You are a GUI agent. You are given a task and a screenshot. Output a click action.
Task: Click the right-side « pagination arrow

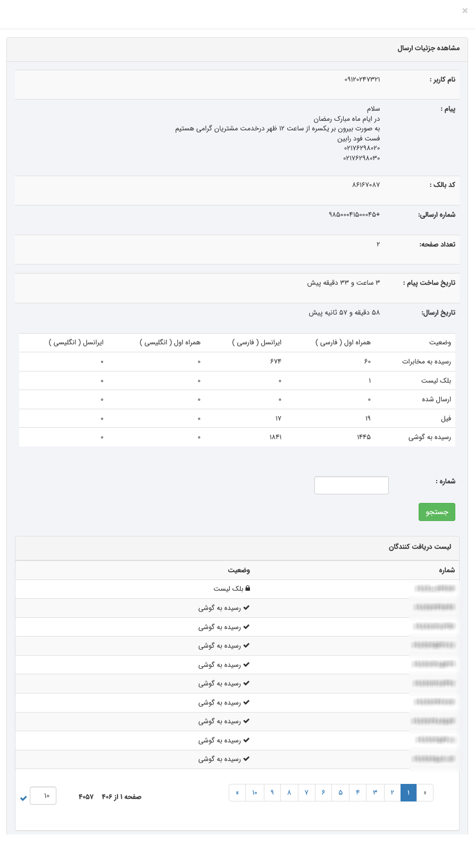(425, 792)
